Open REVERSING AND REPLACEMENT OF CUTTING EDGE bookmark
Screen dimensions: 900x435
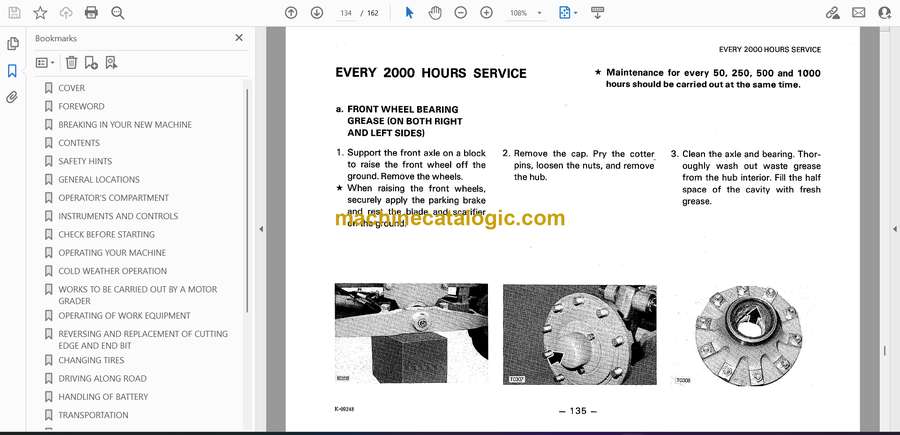click(x=143, y=340)
